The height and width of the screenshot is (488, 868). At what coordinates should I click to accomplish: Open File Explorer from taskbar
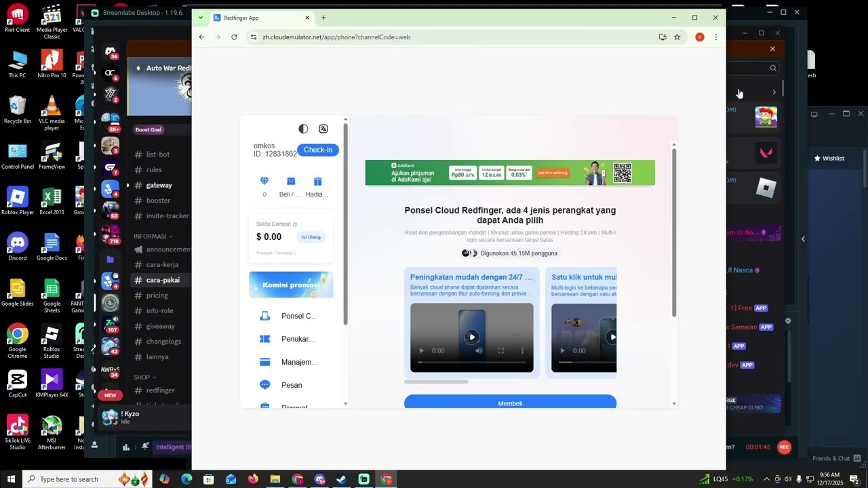[x=275, y=479]
